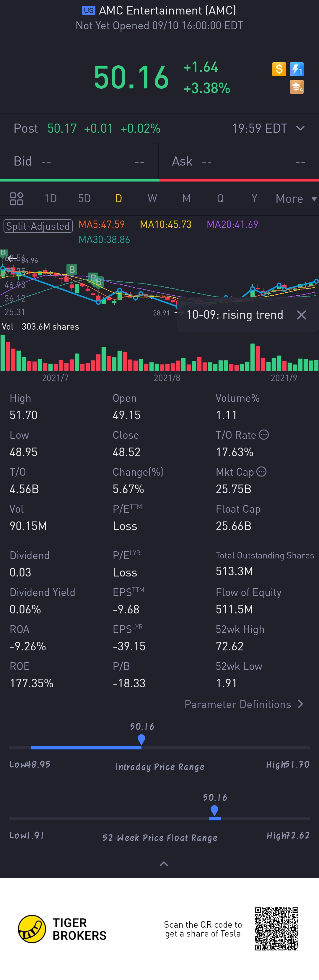Tap the MA20:41.69 indicator label
Screen dimensions: 319x980
tap(232, 224)
